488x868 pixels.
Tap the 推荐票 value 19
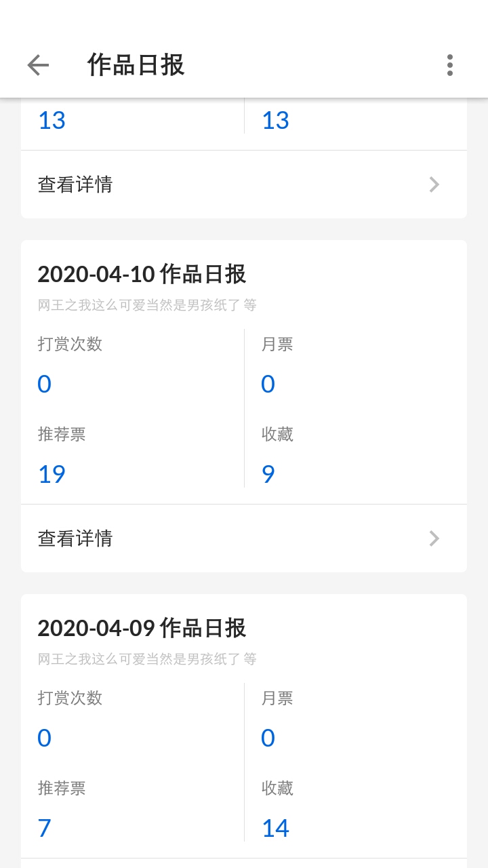point(52,474)
